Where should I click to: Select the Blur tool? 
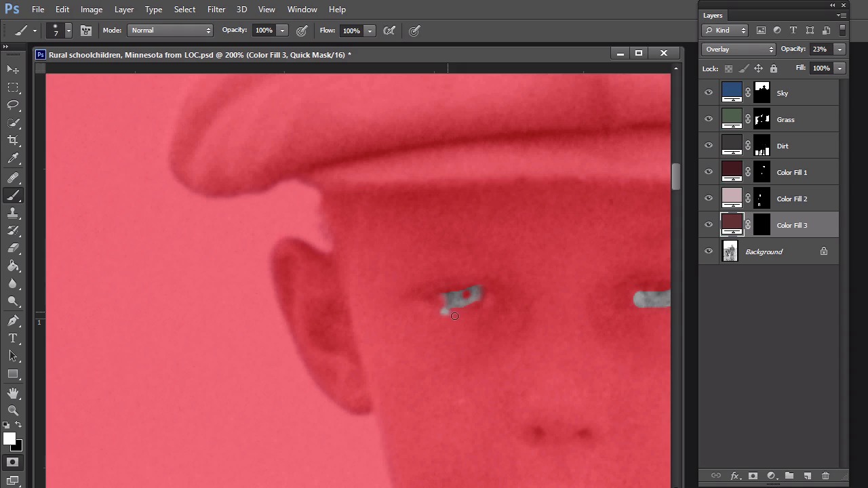[13, 283]
